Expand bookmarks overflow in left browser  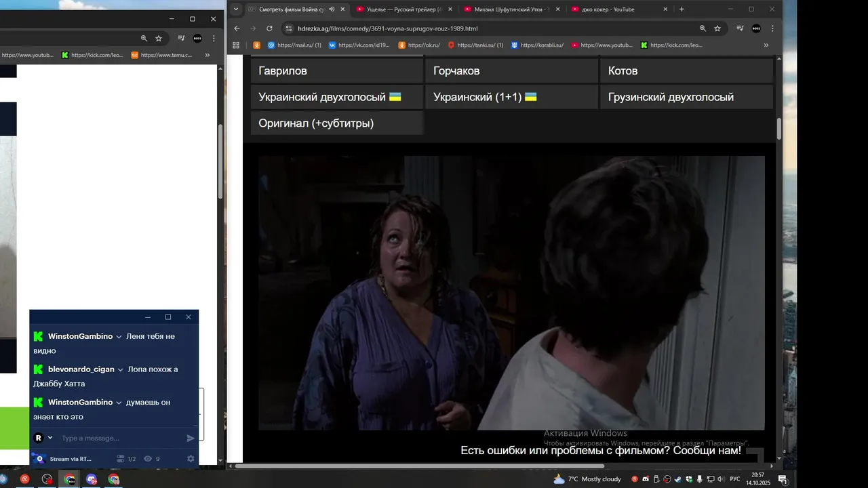208,55
